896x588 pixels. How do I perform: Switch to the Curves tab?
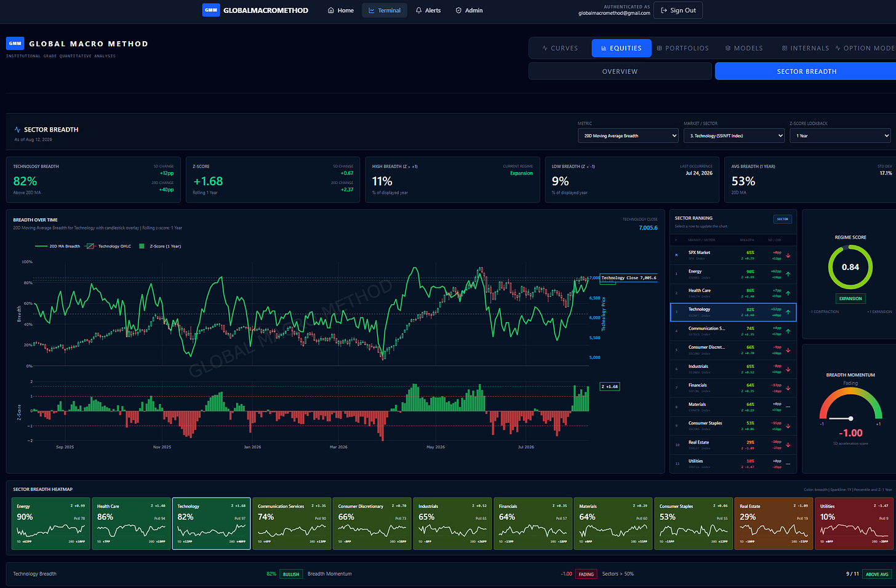(560, 48)
